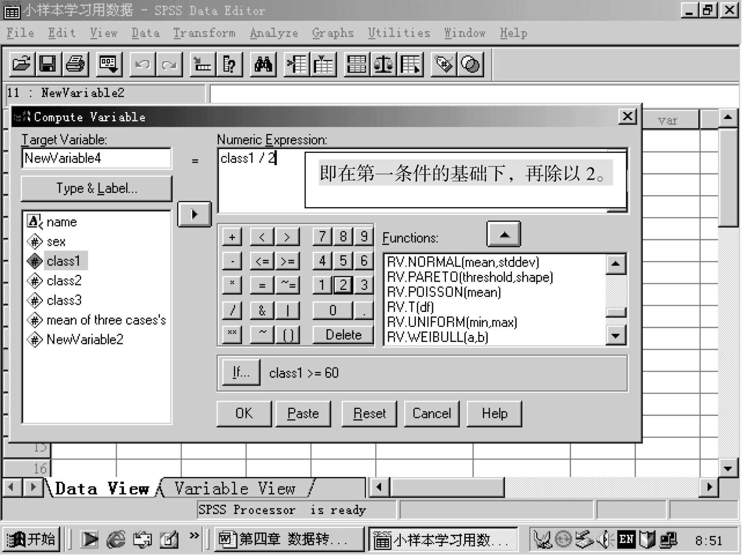Click the Open File toolbar icon

(21, 64)
